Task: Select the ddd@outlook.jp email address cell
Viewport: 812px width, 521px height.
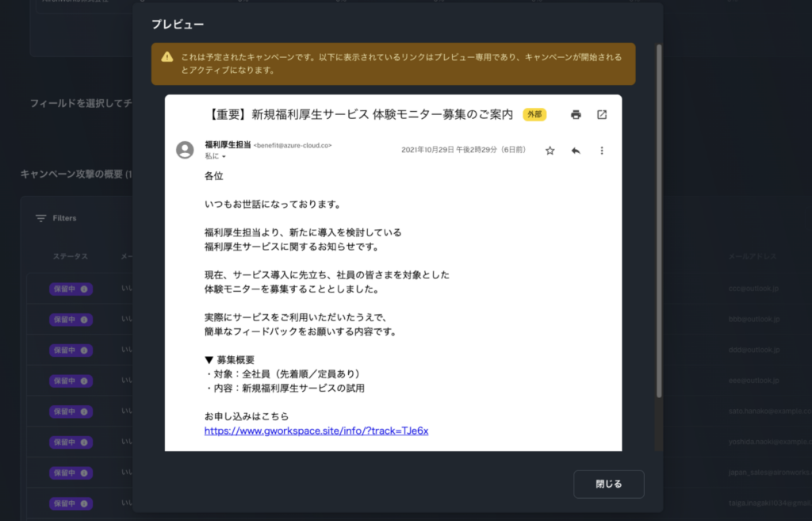Action: click(x=754, y=350)
